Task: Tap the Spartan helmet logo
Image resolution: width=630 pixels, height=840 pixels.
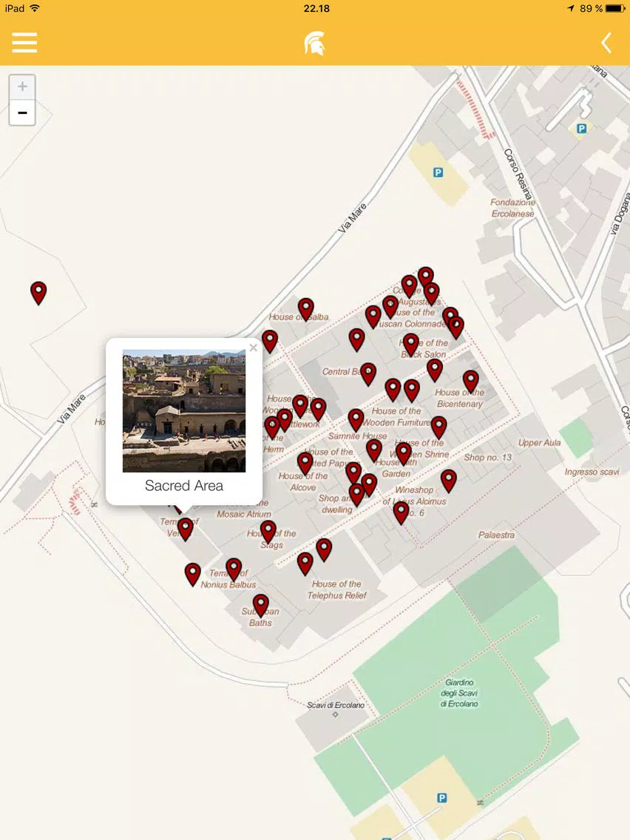Action: point(314,43)
